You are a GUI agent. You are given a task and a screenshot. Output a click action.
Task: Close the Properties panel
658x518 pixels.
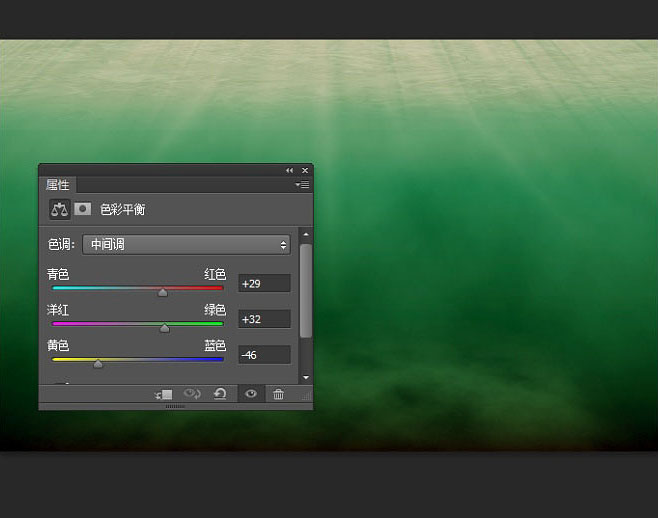point(305,170)
